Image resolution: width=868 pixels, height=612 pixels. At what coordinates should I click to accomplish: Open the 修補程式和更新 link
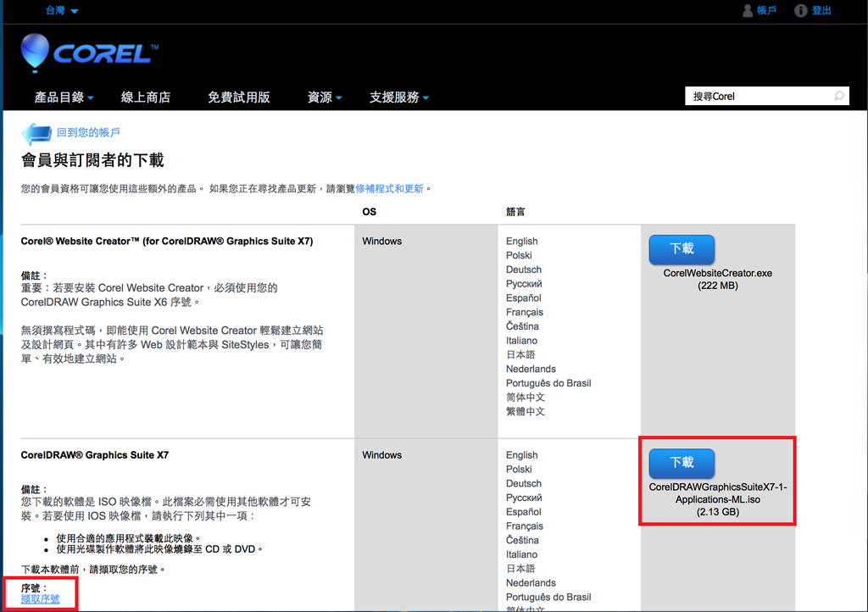pos(389,189)
